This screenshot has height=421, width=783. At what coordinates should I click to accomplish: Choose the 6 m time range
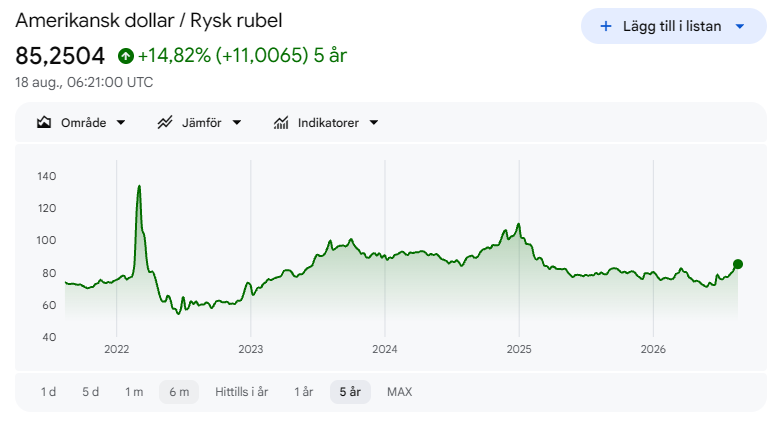pyautogui.click(x=179, y=392)
